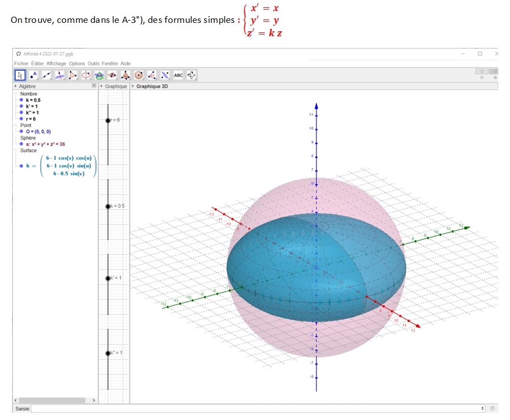Click the r = 6 slider handle

point(108,120)
